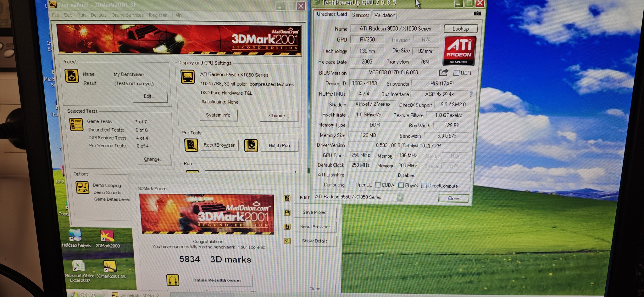Image resolution: width=644 pixels, height=297 pixels.
Task: Click the icon beside Save Project
Action: coord(287,213)
